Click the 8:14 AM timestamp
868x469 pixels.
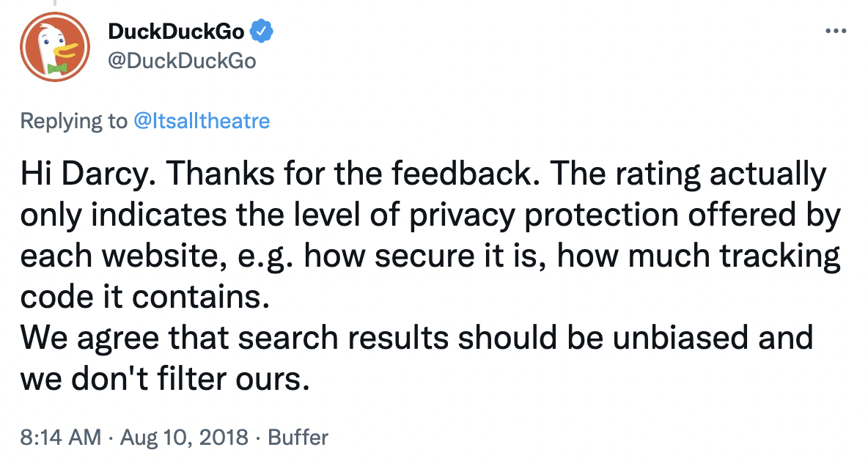61,437
